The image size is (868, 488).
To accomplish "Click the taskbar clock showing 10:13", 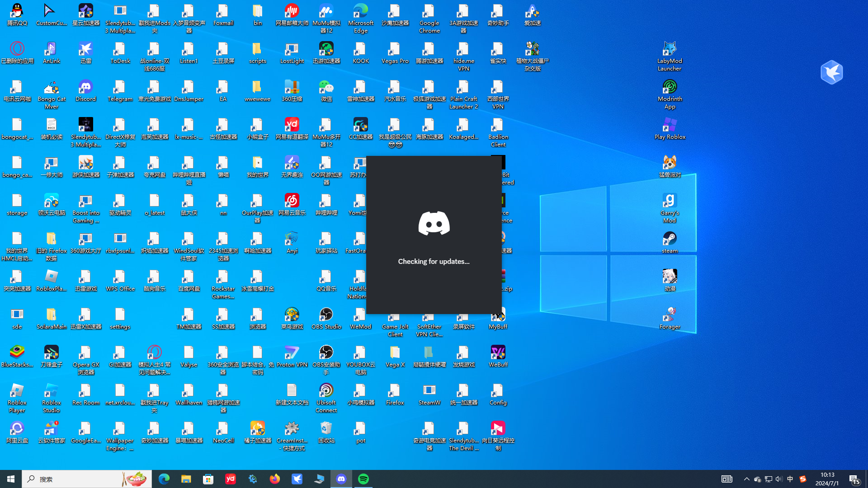I will click(827, 479).
